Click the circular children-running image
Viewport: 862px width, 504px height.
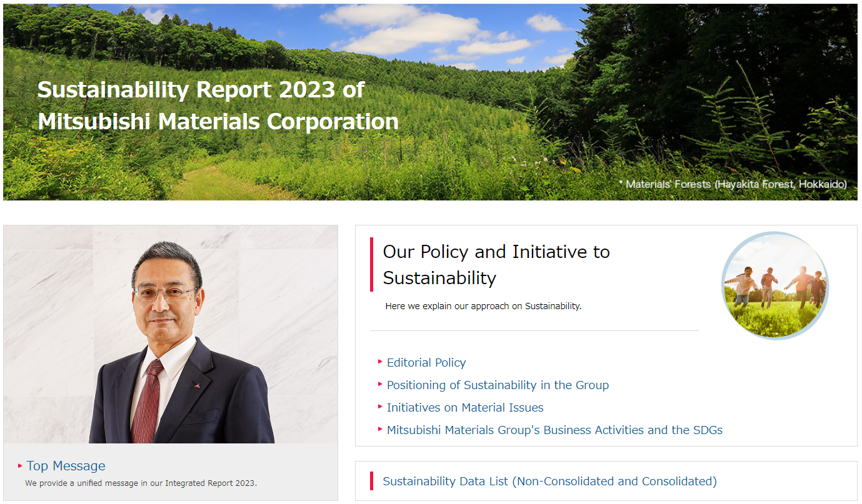coord(775,285)
